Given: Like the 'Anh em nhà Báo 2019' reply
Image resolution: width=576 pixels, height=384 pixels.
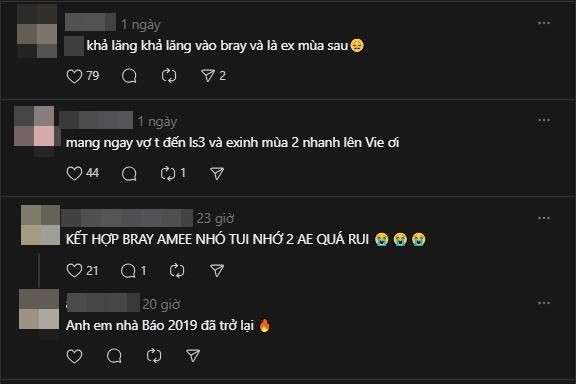Looking at the screenshot, I should [74, 356].
